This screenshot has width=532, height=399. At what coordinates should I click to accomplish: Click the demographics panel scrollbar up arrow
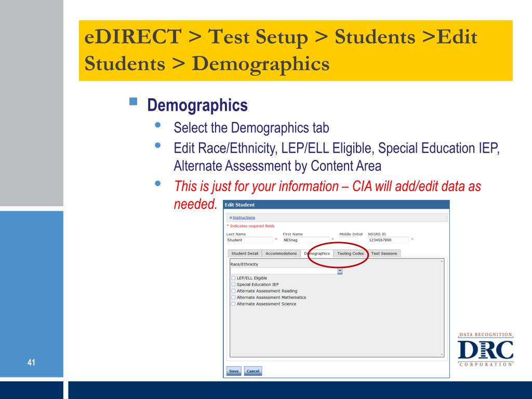click(442, 261)
